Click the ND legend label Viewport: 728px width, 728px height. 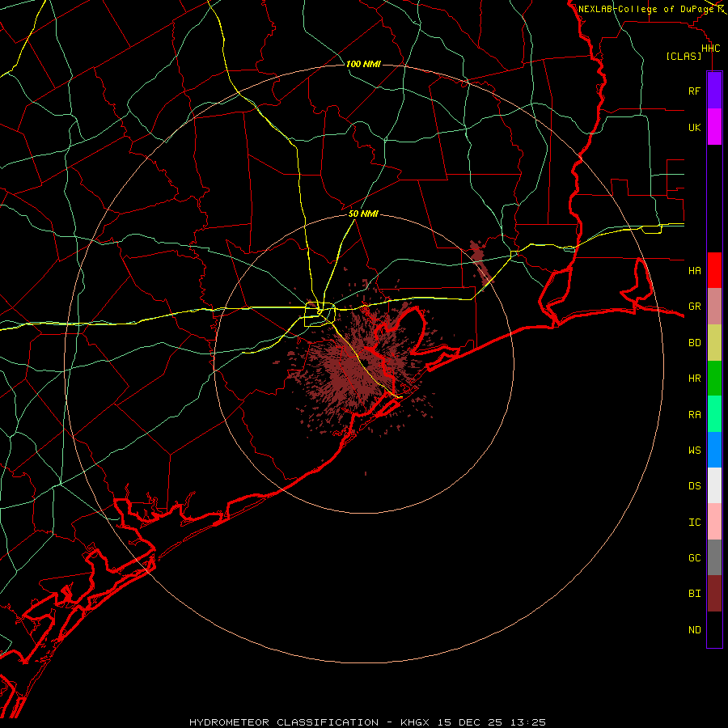tap(694, 630)
